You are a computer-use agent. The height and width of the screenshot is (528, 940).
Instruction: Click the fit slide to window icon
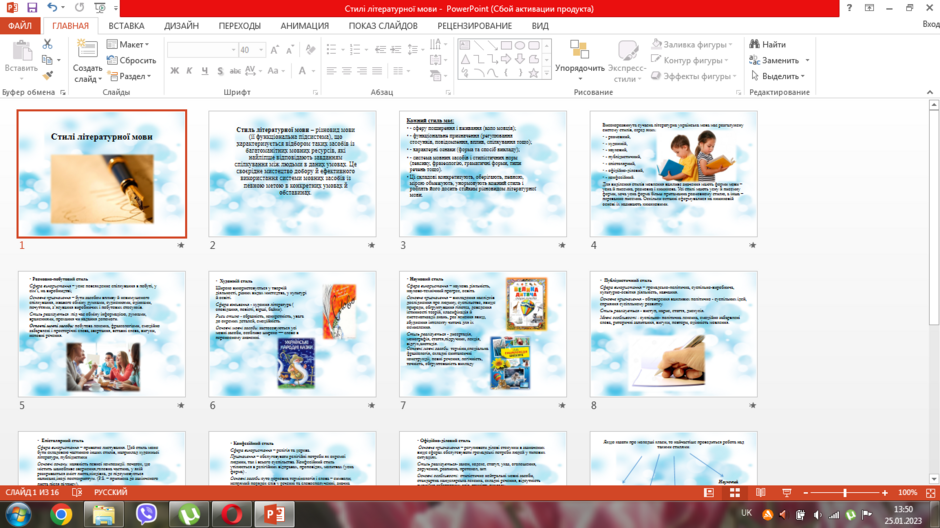point(930,493)
